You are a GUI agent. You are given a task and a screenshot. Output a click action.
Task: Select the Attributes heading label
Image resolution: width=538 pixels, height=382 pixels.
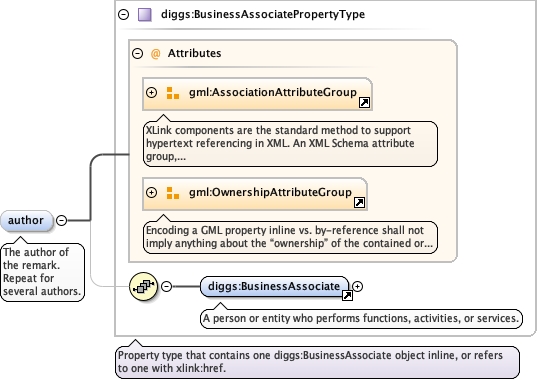tap(194, 53)
